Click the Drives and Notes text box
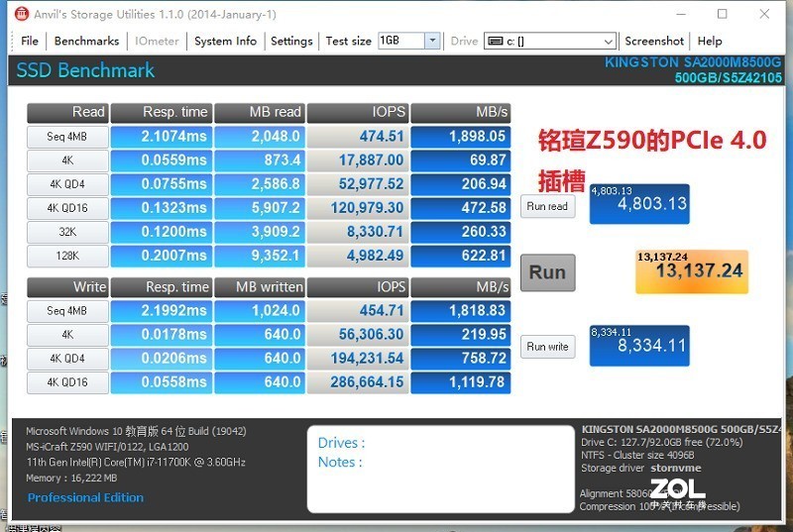 [x=440, y=469]
